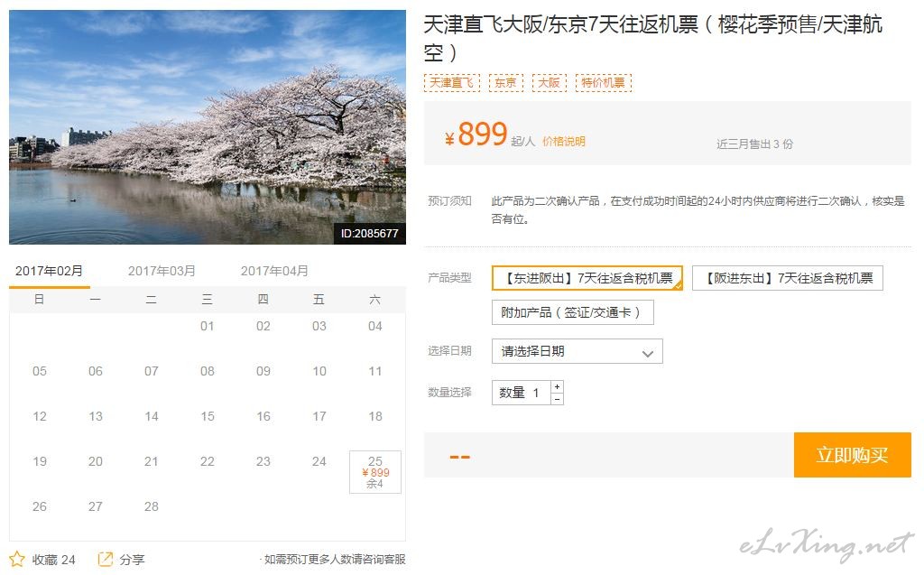Select 附加产品（签证/交通卡）option

point(573,312)
